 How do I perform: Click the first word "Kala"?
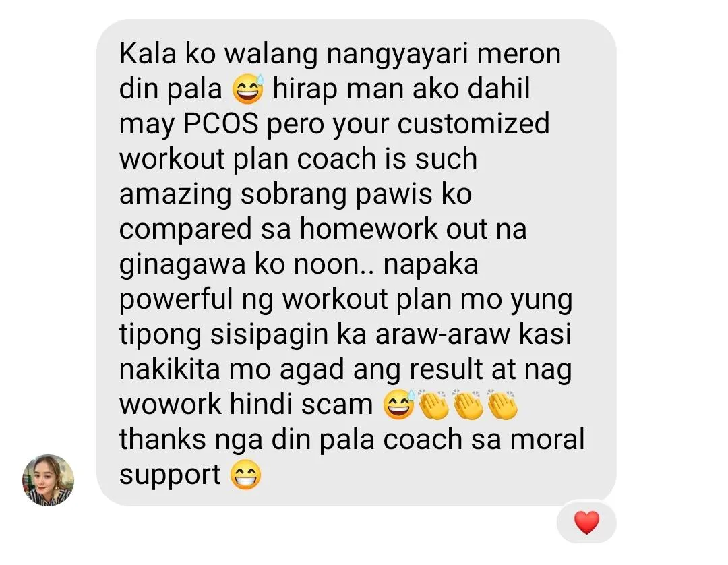pyautogui.click(x=148, y=53)
